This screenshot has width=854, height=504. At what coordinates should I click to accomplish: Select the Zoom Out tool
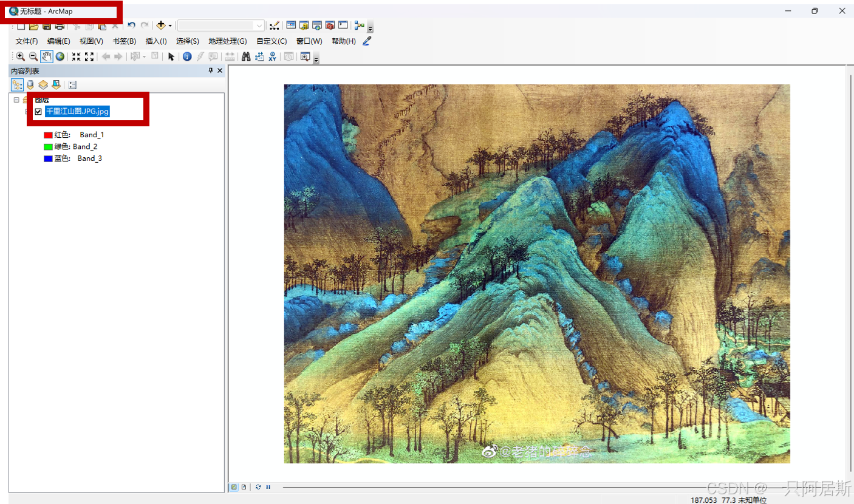[x=33, y=56]
